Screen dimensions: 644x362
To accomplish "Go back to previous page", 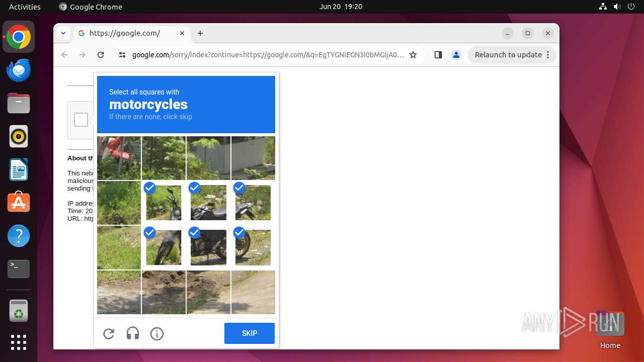I will click(x=64, y=55).
